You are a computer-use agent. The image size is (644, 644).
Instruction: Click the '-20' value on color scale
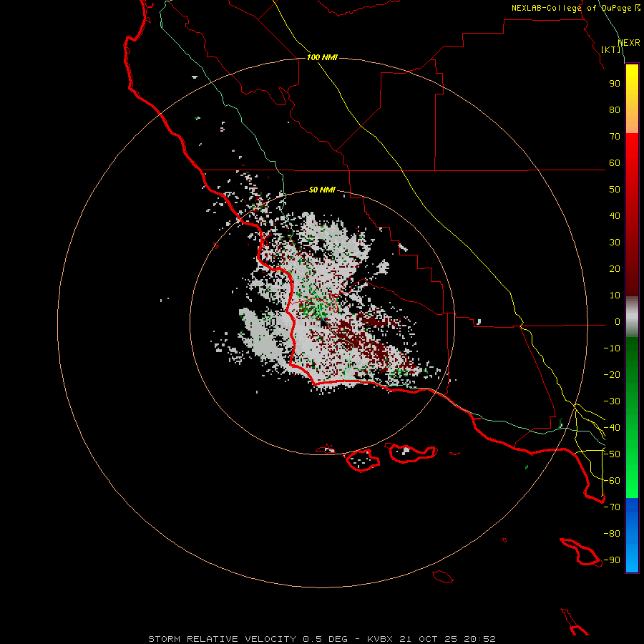click(612, 375)
